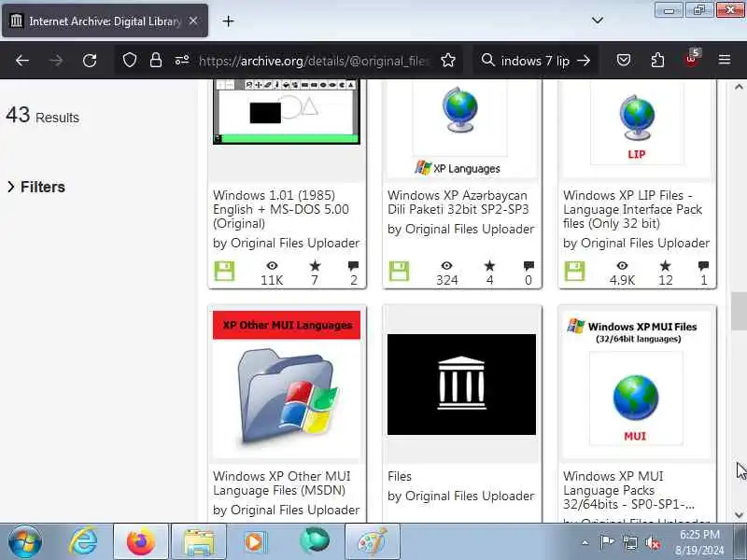List all tabs dropdown arrow

(x=598, y=21)
